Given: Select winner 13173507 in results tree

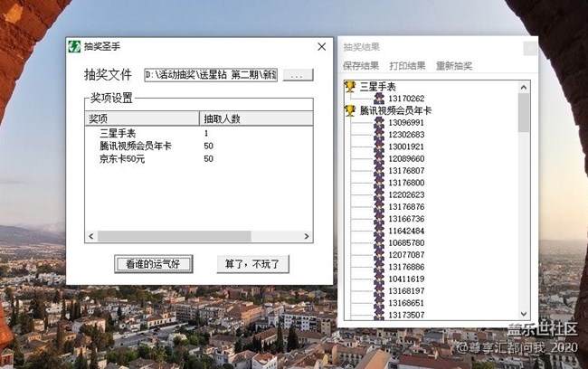Looking at the screenshot, I should point(406,315).
